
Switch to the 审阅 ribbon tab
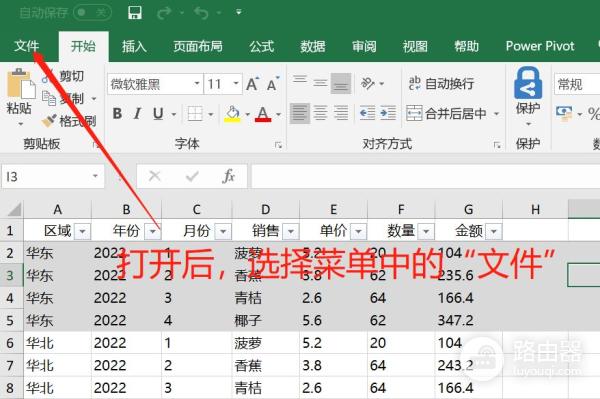(x=364, y=46)
